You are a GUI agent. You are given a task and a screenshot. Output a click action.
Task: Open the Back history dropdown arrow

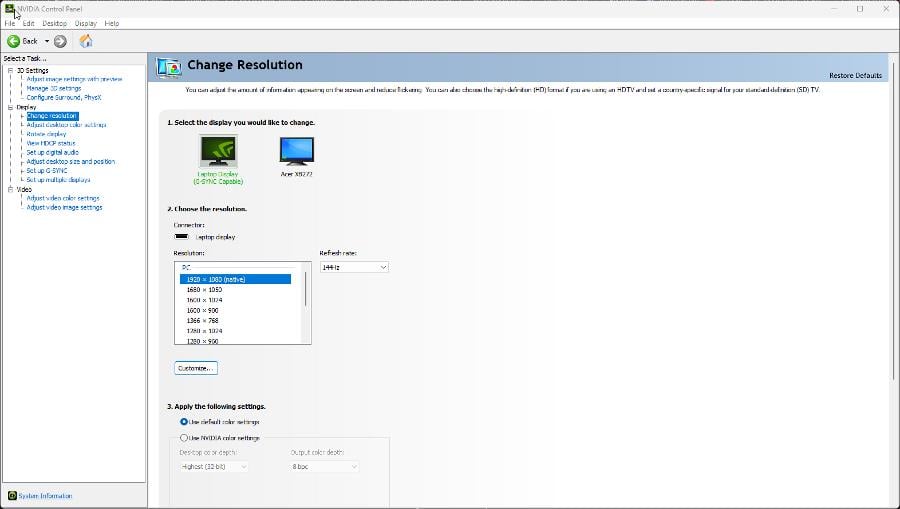click(x=47, y=41)
